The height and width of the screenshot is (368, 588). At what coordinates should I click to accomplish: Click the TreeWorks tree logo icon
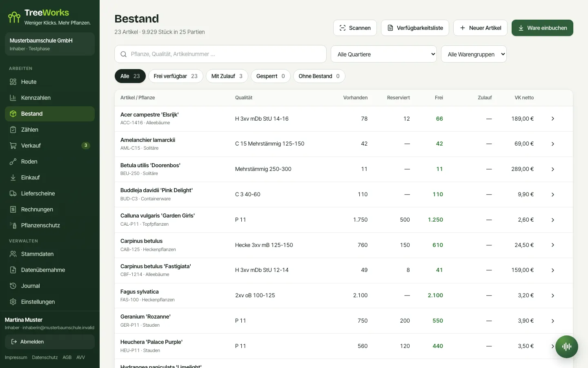point(14,17)
